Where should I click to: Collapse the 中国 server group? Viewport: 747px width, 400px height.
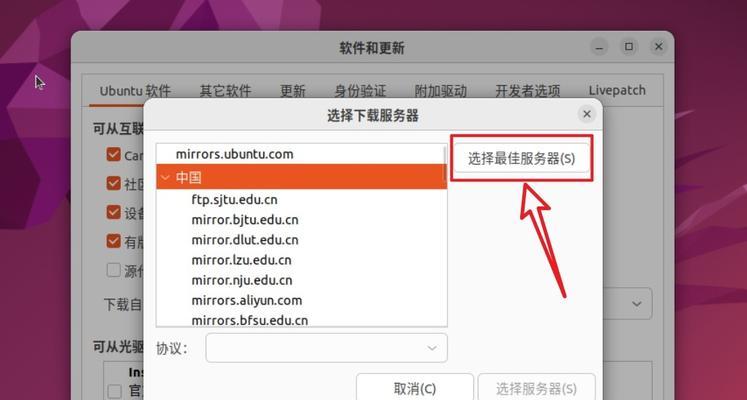(166, 178)
